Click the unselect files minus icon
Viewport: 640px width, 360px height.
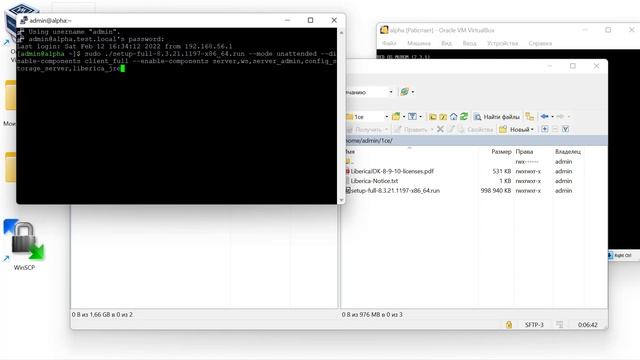tap(555, 129)
